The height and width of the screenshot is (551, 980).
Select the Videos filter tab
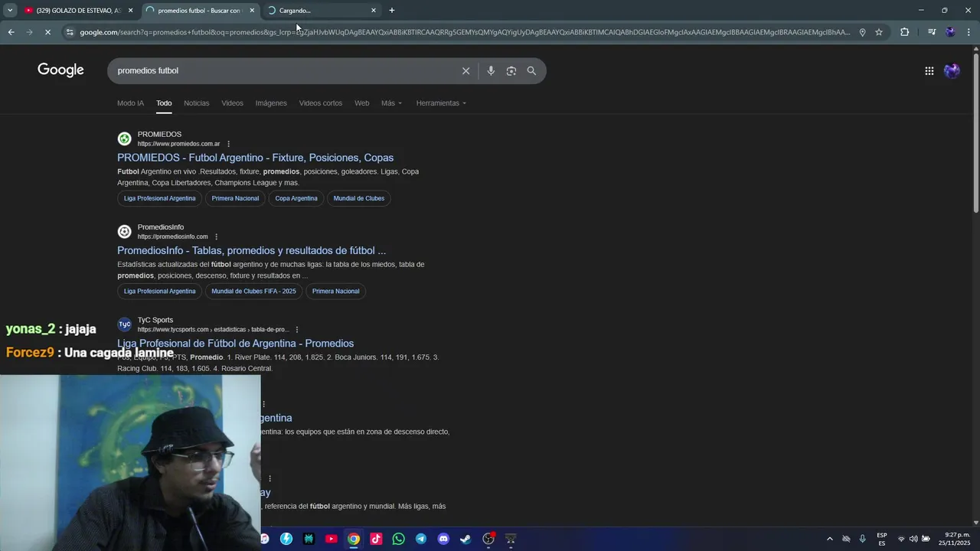coord(232,103)
